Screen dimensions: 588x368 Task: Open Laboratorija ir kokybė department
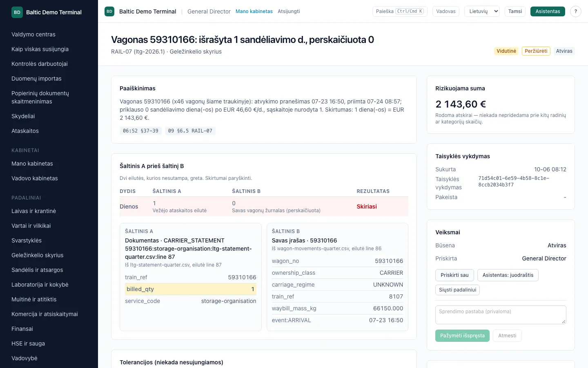[40, 285]
